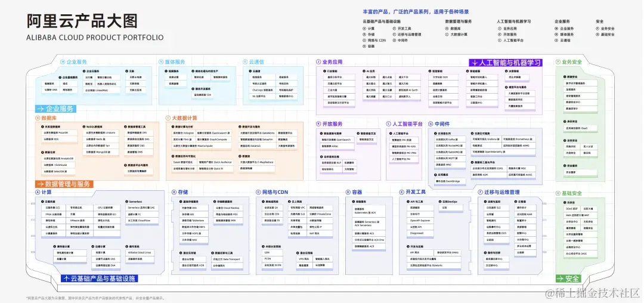The height and width of the screenshot is (303, 644).
Task: Click circled N icon beside 媒体服务 heading
Action: (162, 62)
